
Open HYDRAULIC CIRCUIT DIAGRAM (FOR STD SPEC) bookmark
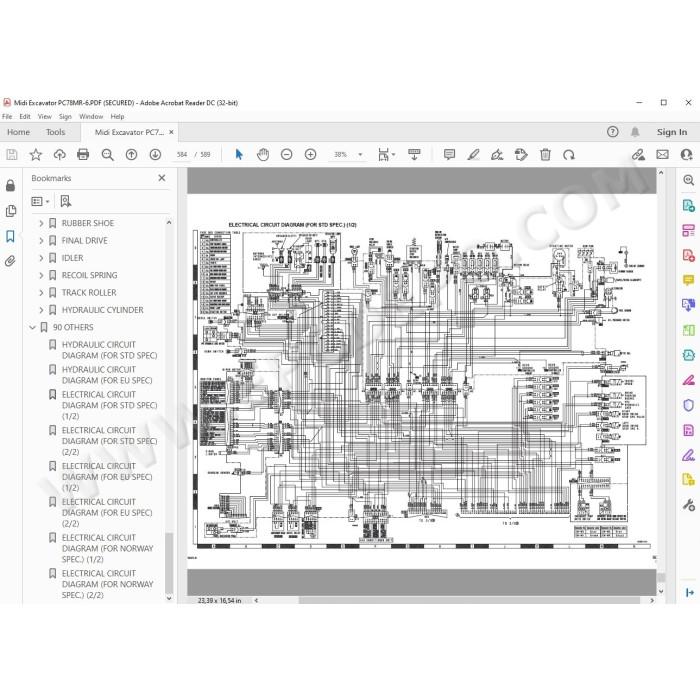[109, 350]
